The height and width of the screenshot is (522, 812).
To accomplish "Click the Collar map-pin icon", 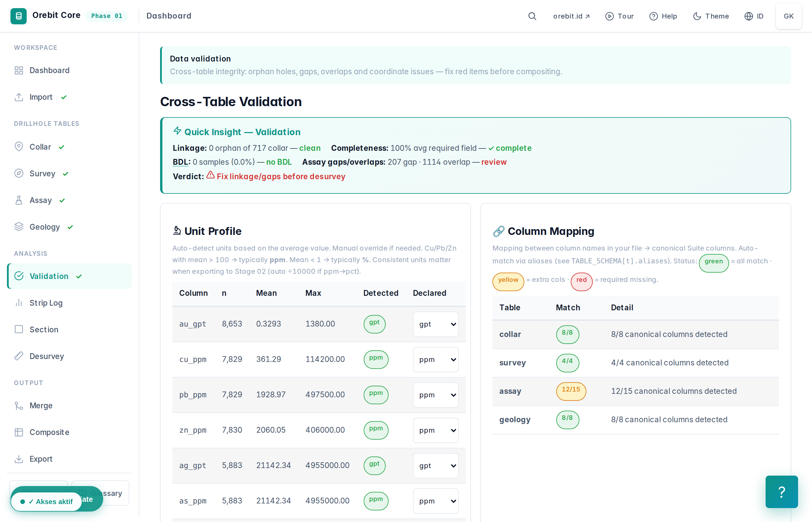I will click(x=19, y=147).
